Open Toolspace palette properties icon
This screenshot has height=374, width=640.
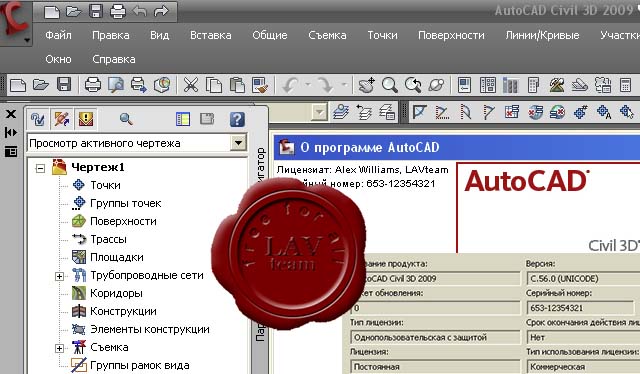[11, 152]
